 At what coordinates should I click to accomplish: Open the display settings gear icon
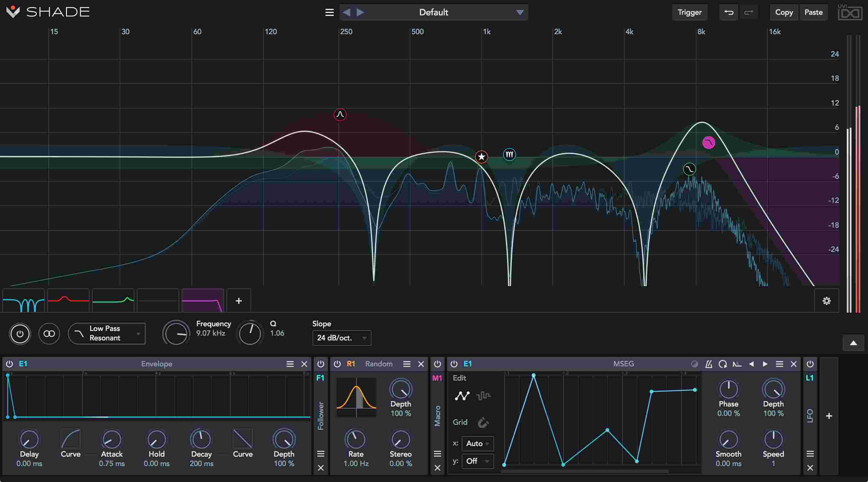pyautogui.click(x=826, y=301)
